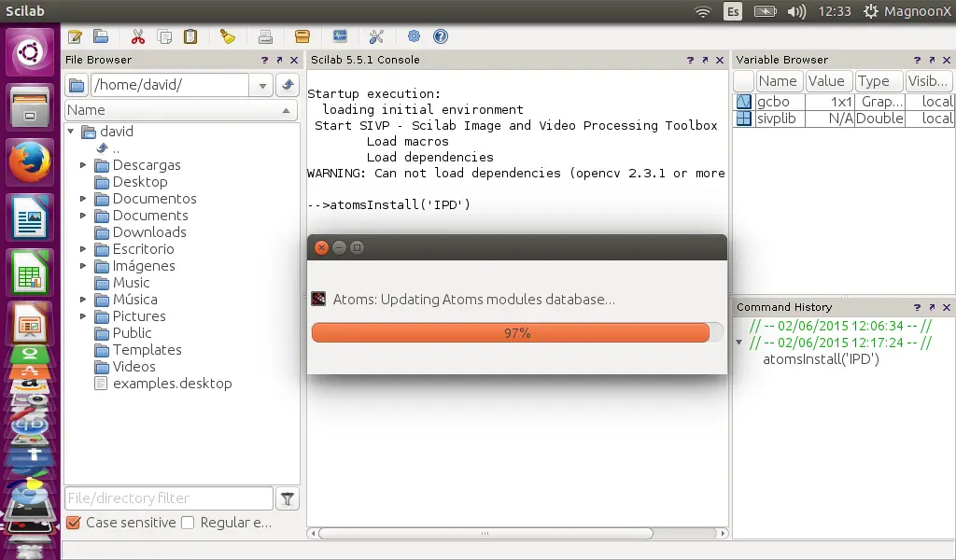Viewport: 956px width, 560px height.
Task: Open the MagnoonX session menu
Action: [x=907, y=11]
